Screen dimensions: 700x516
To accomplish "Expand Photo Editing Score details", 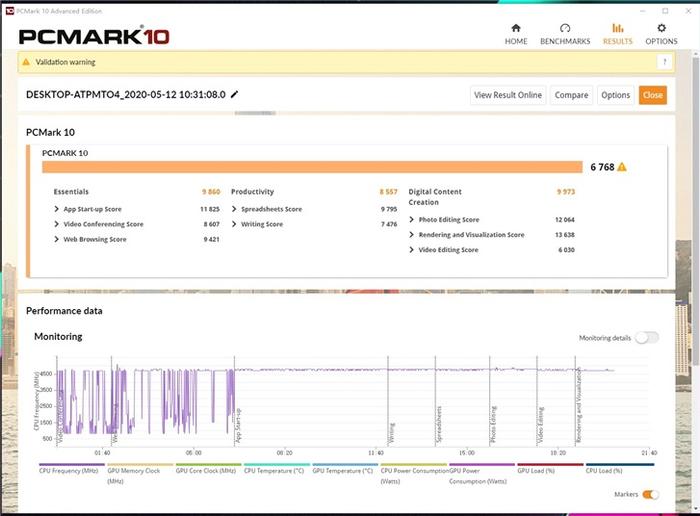I will pos(412,220).
